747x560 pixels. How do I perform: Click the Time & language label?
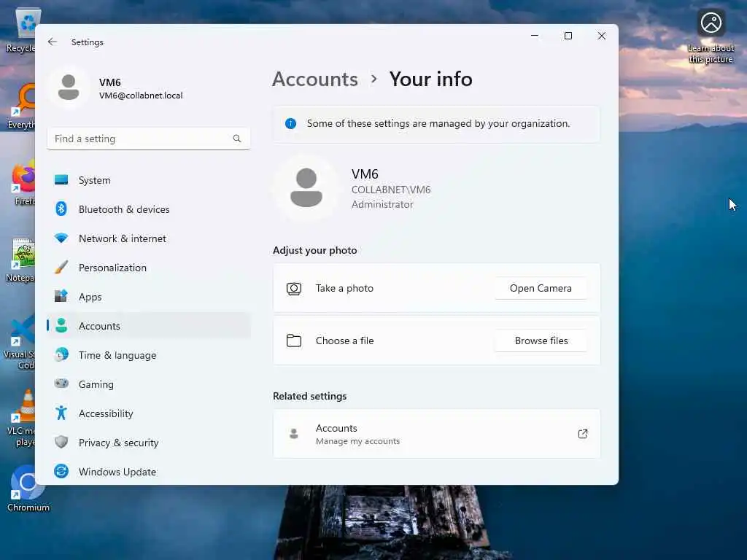(x=117, y=355)
